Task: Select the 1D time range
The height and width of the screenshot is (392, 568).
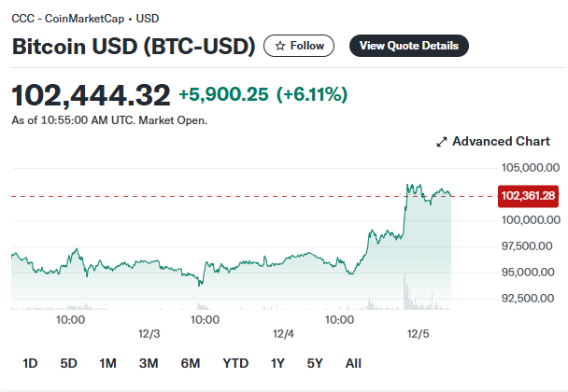Action: (30, 363)
